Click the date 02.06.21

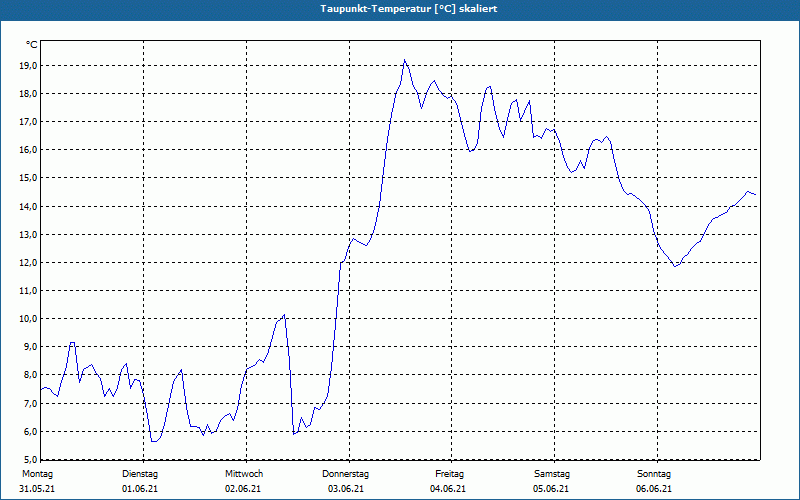click(x=243, y=489)
